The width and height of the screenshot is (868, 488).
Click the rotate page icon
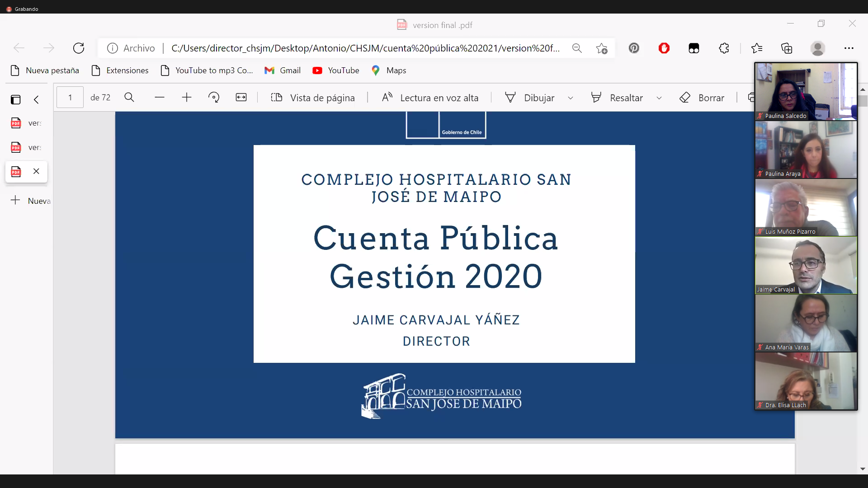(x=214, y=98)
